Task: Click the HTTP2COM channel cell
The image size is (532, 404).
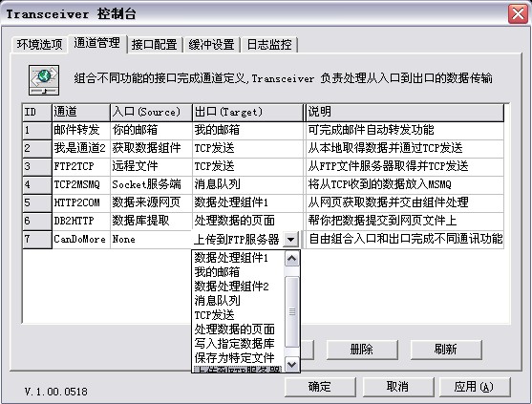Action: [x=81, y=203]
